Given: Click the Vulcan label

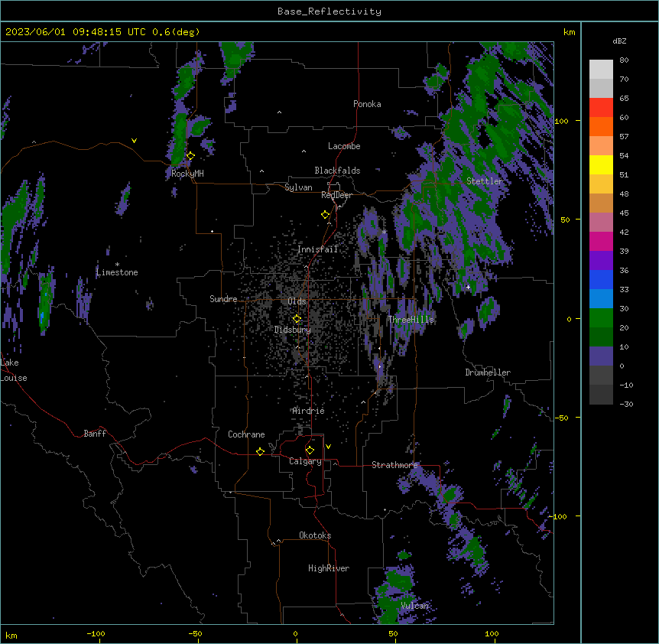Looking at the screenshot, I should (x=415, y=606).
